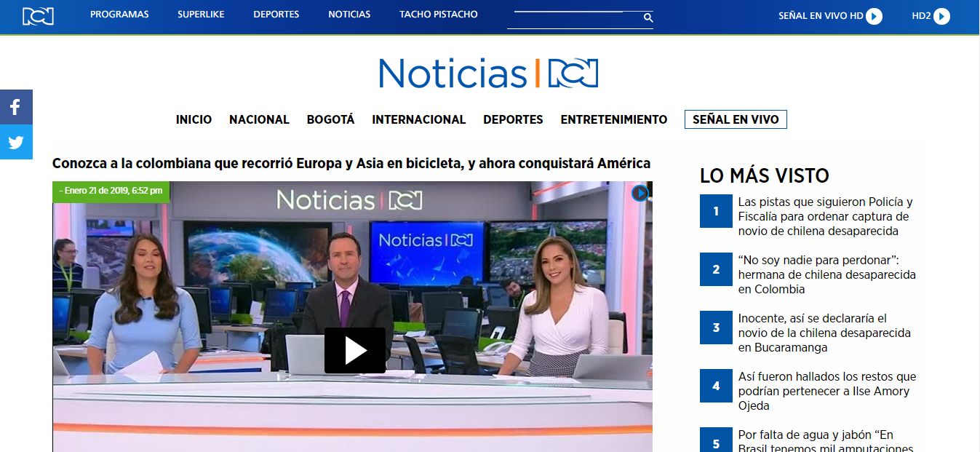Open the Noticias RCN main logo
The image size is (980, 452).
click(x=488, y=74)
